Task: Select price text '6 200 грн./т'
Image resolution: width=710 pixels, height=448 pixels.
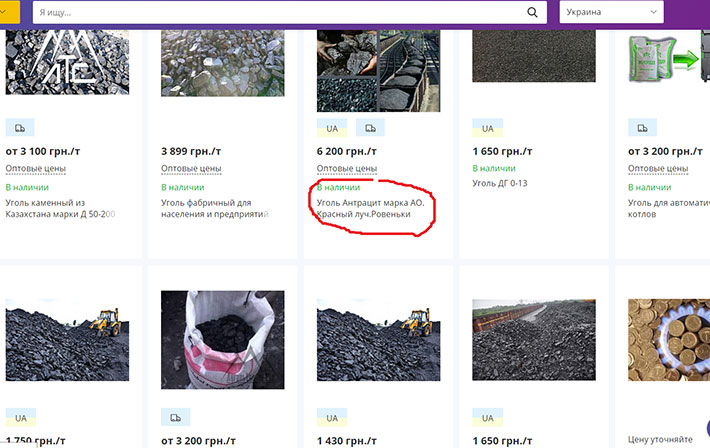Action: (347, 151)
